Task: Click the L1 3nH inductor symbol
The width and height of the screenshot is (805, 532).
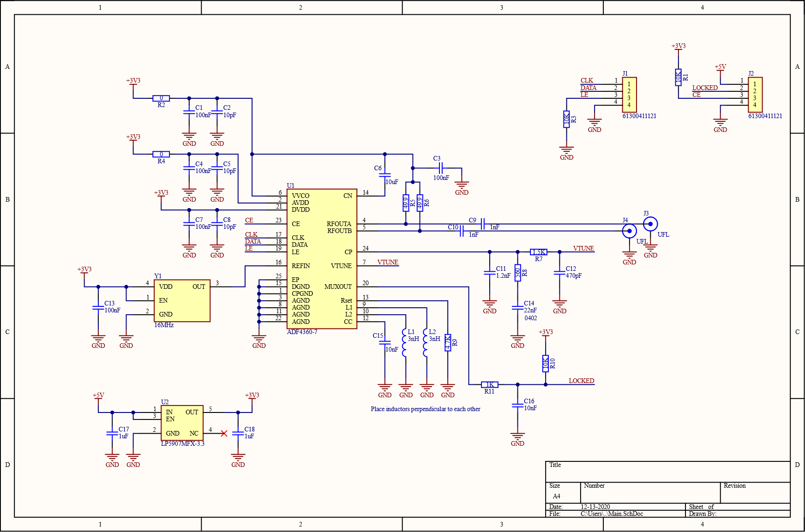Action: (x=405, y=343)
